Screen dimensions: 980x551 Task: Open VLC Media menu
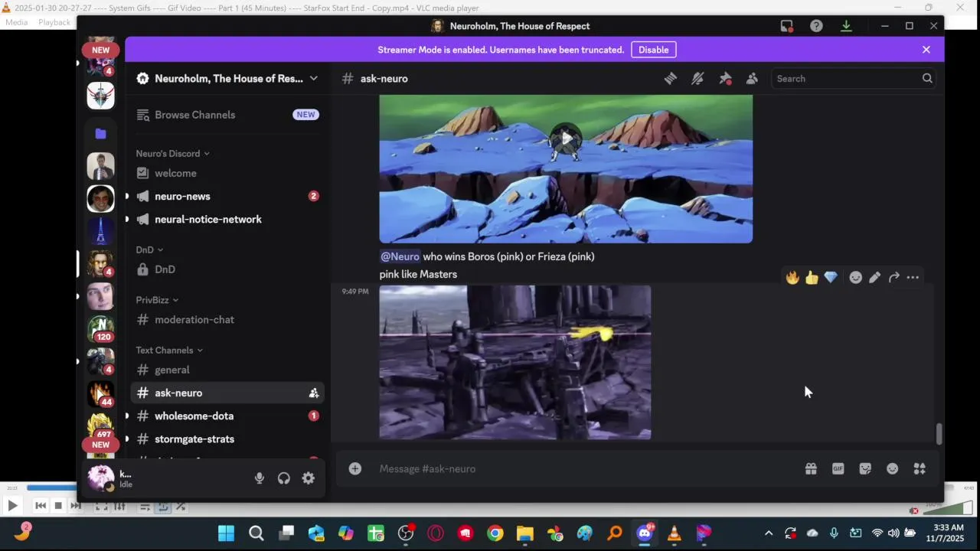tap(16, 22)
